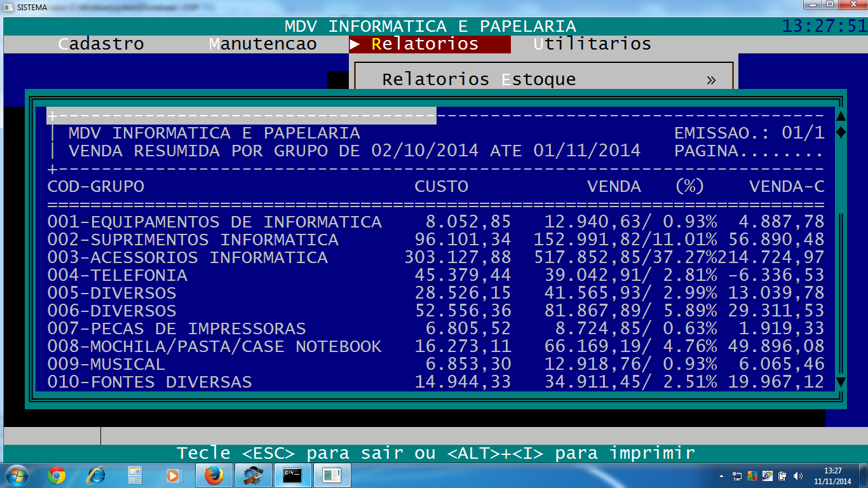Click the COD-GRUPO column header
The height and width of the screenshot is (488, 868).
click(x=96, y=187)
